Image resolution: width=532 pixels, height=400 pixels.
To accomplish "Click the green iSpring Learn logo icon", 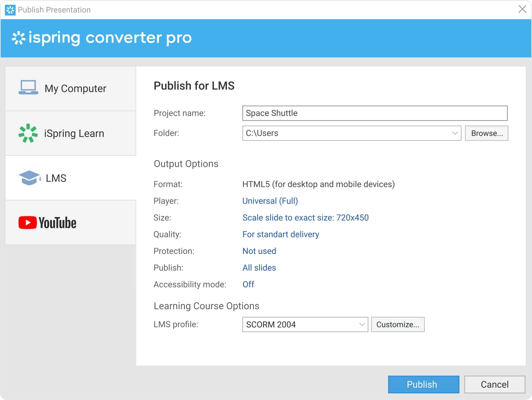I will (x=28, y=133).
